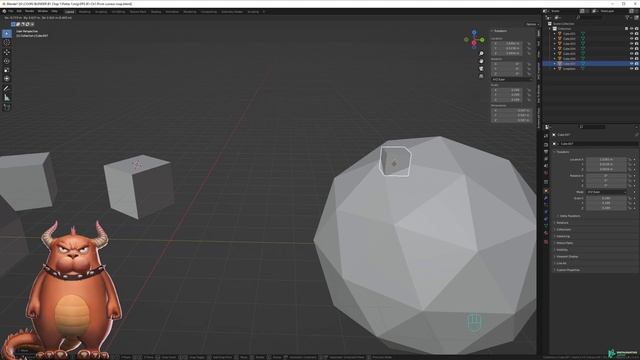The image size is (640, 360).
Task: Select the Select Box tool
Action: click(x=7, y=33)
